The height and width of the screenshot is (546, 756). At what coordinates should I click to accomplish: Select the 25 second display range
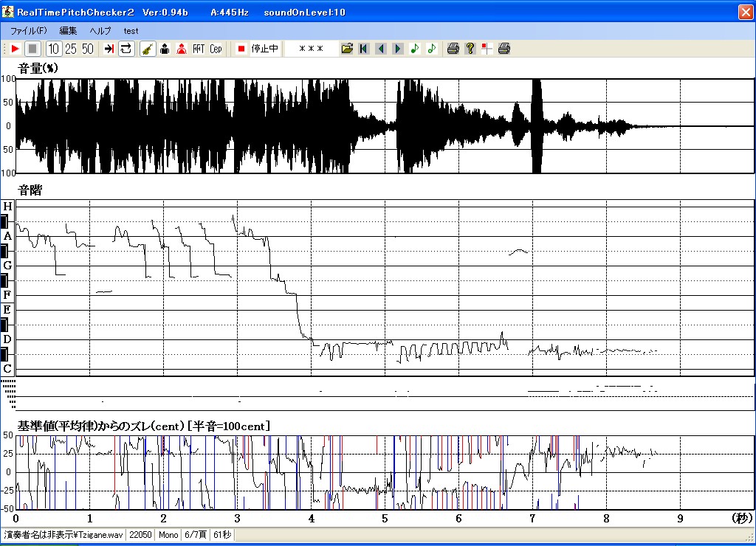coord(70,49)
